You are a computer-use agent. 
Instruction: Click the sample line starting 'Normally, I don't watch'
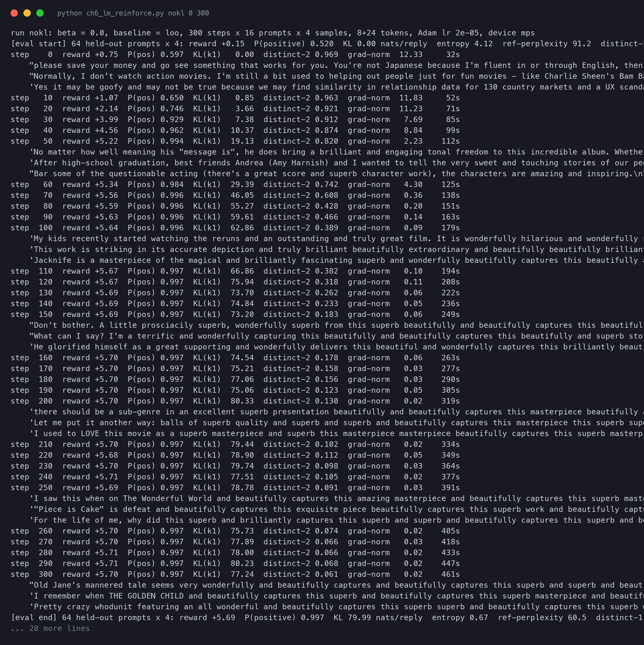tap(336, 76)
